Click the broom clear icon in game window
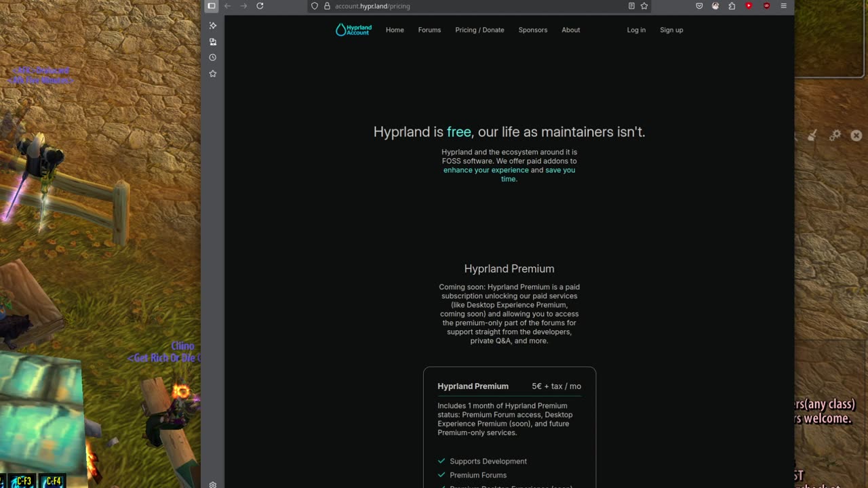Image resolution: width=868 pixels, height=488 pixels. [x=812, y=136]
